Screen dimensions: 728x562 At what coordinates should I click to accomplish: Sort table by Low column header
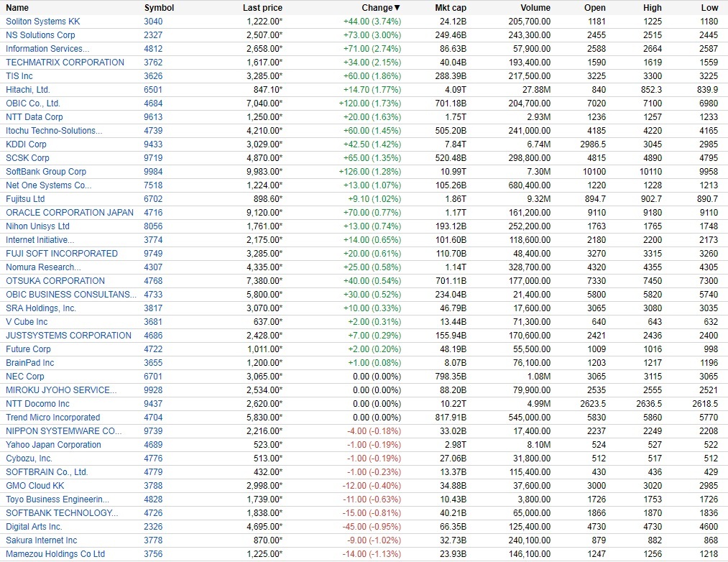[x=709, y=8]
